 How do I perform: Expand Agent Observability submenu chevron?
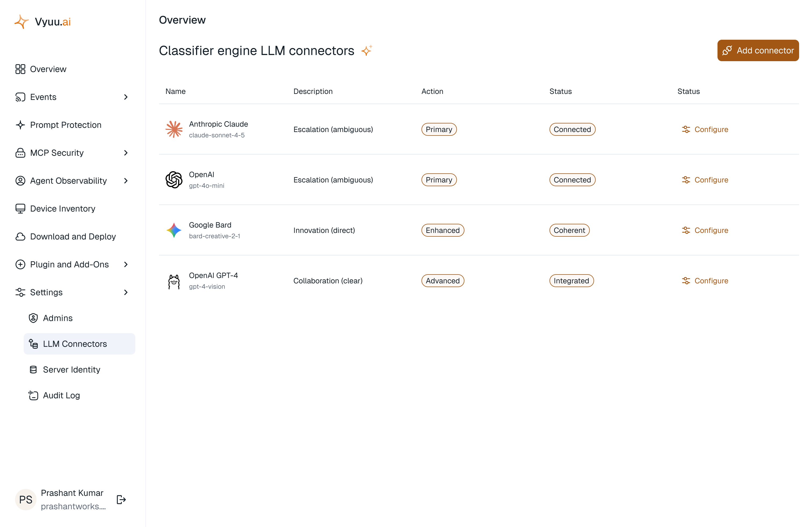click(x=126, y=181)
